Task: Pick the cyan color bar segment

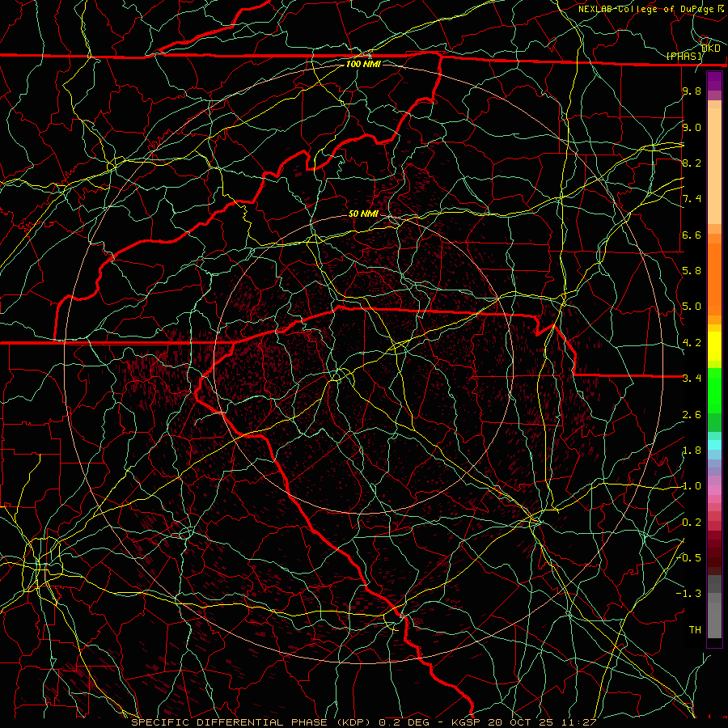Action: (714, 445)
